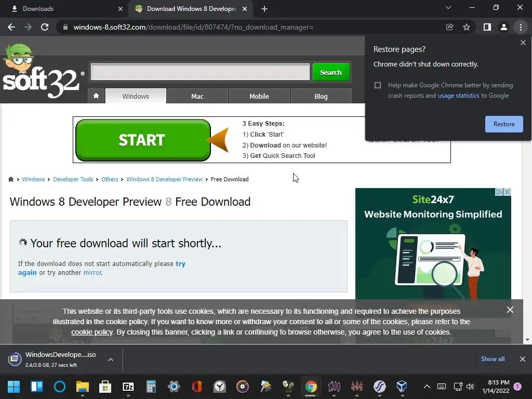Viewport: 532px width, 399px height.
Task: Go to soft32 home via house tab
Action: (96, 96)
